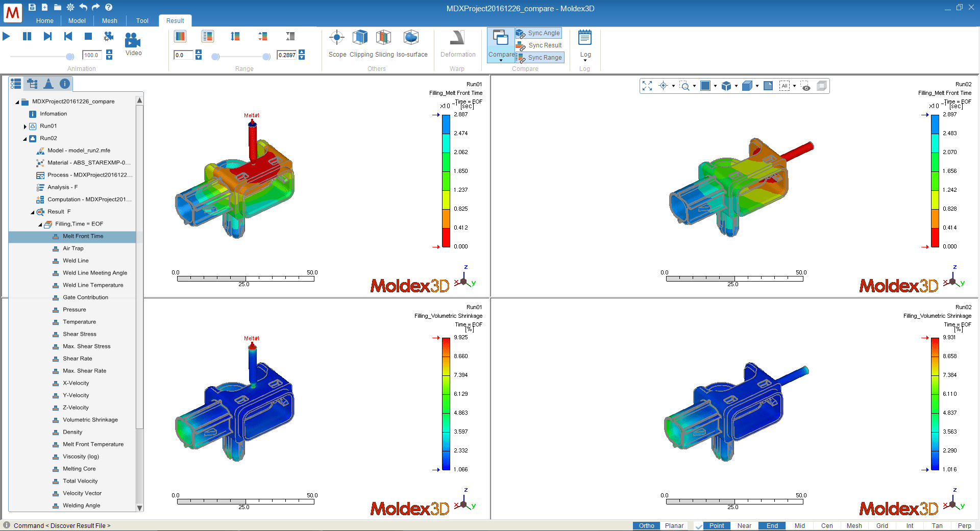This screenshot has width=980, height=531.
Task: Step animation to previous frame
Action: (x=68, y=36)
